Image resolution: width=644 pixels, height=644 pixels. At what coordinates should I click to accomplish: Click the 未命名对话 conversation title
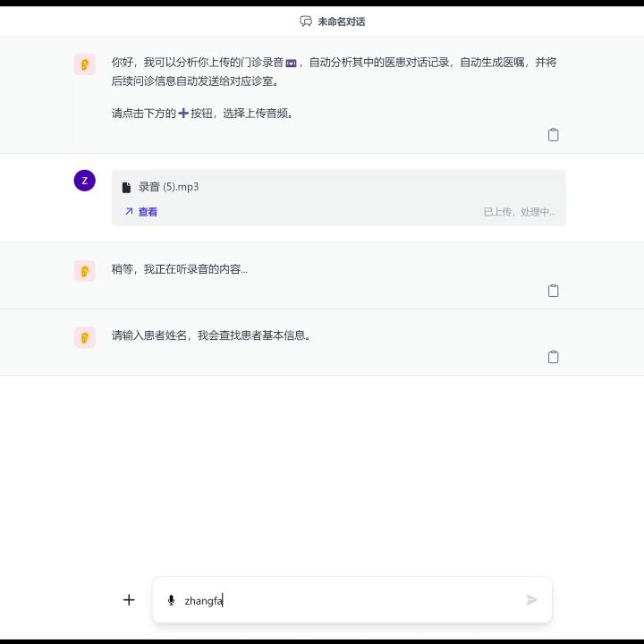[x=342, y=21]
